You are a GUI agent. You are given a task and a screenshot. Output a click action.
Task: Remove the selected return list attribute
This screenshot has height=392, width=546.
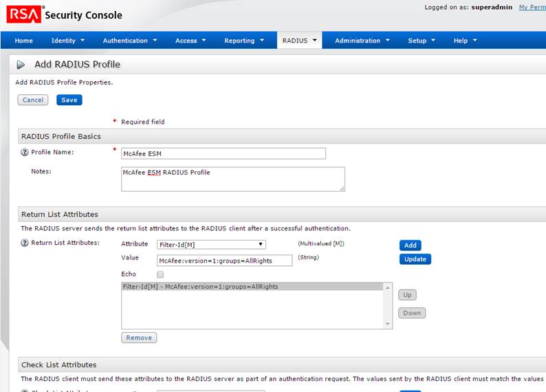139,338
